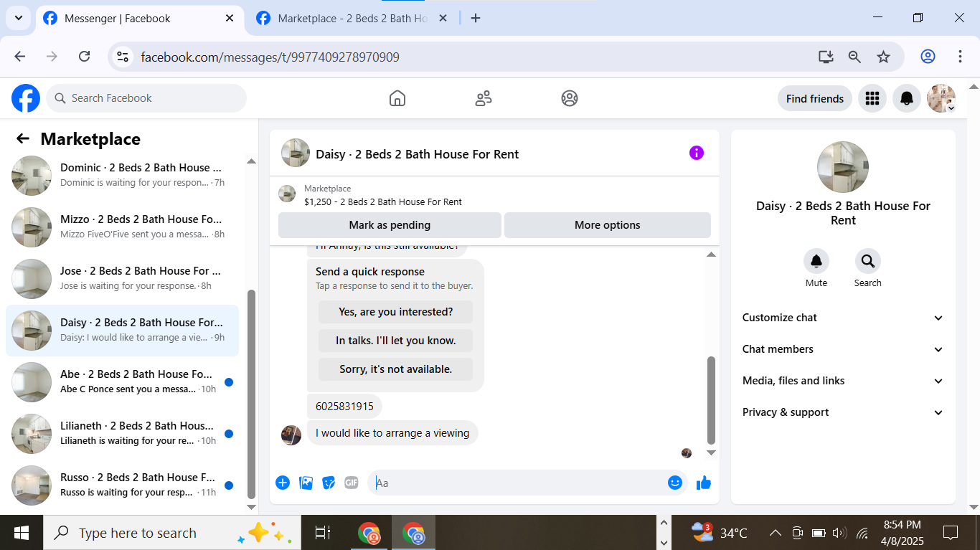Open the emoji picker smiley
The width and height of the screenshot is (980, 550).
(x=674, y=483)
